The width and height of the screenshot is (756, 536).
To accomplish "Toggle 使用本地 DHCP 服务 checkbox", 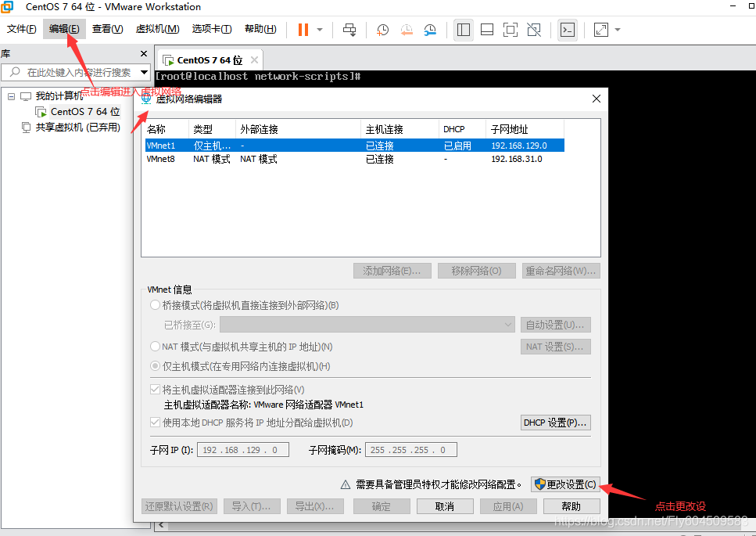I will click(156, 423).
